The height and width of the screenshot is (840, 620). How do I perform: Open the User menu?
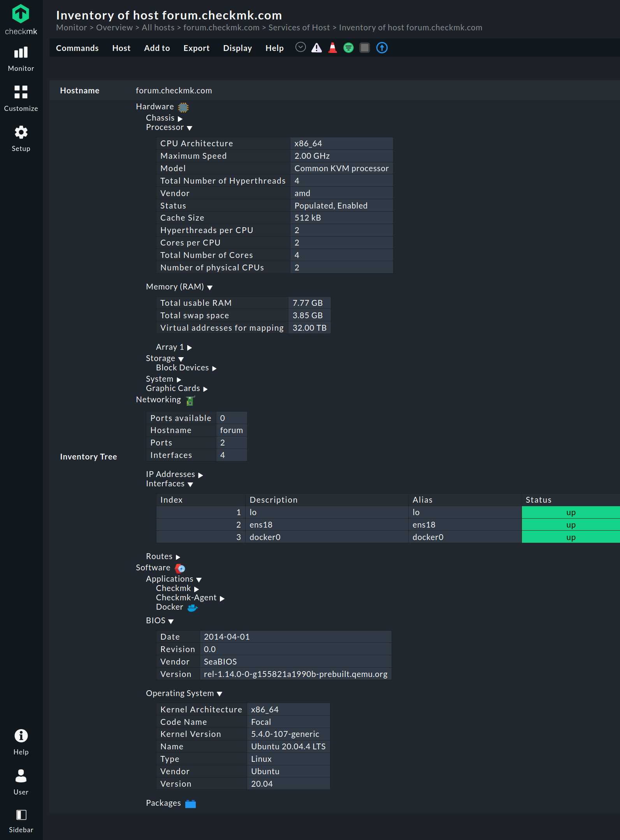coord(21,782)
